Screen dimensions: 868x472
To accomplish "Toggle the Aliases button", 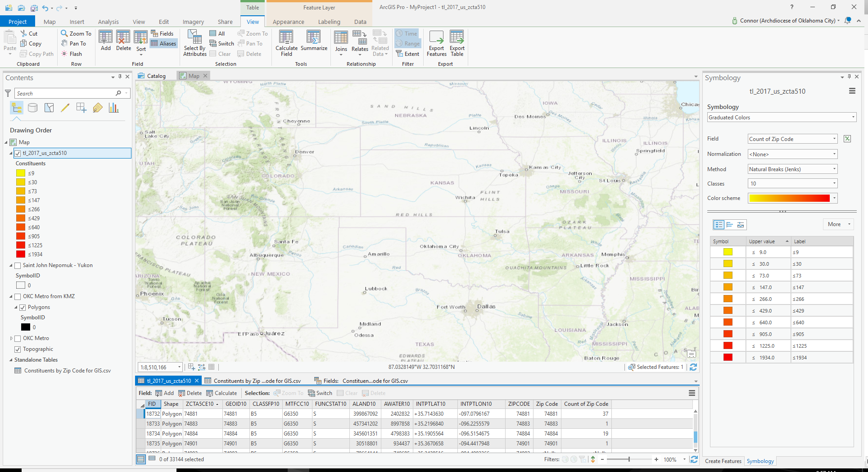I will tap(163, 43).
